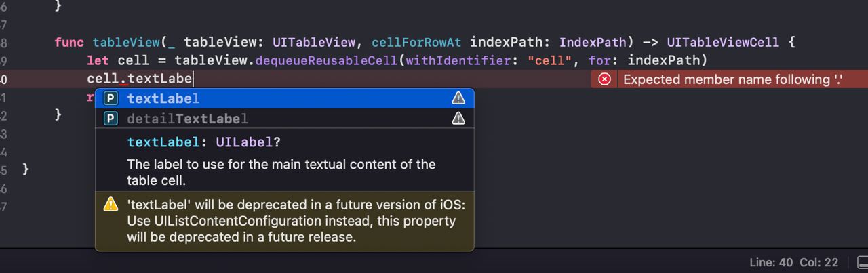This screenshot has height=273, width=868.
Task: Click the yellow warning icon beside deprecation note
Action: point(111,205)
